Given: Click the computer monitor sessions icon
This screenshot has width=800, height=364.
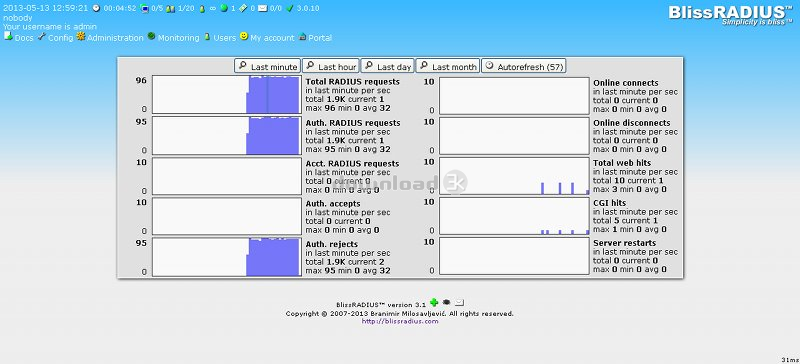Looking at the screenshot, I should point(144,8).
